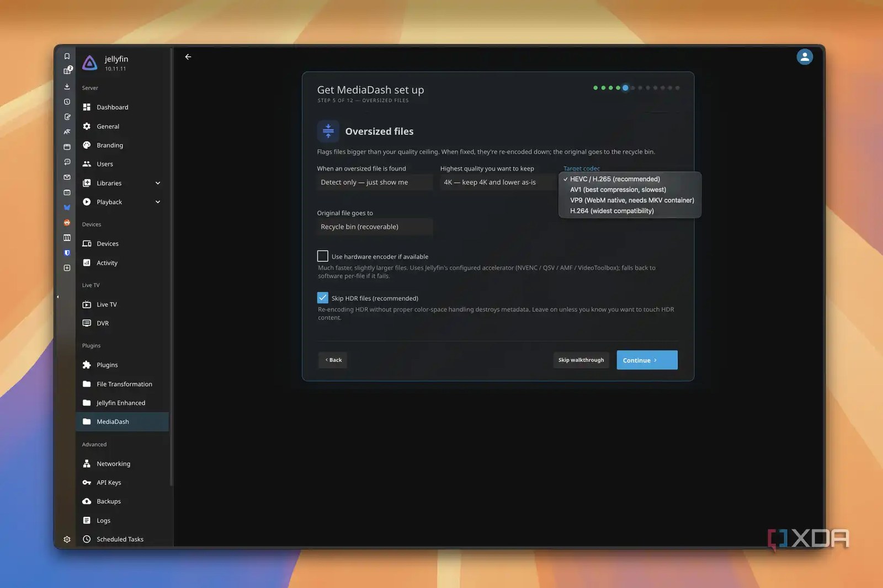
Task: Open Branding palette item
Action: pos(123,145)
